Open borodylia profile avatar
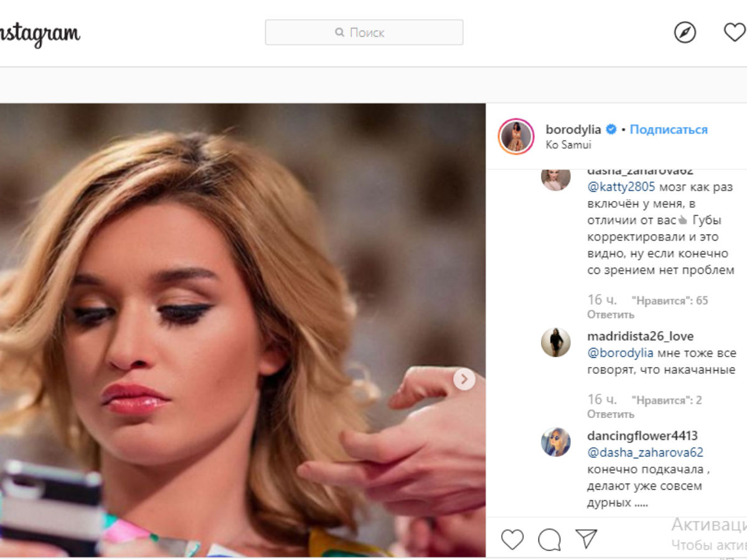The width and height of the screenshot is (747, 560). [516, 136]
